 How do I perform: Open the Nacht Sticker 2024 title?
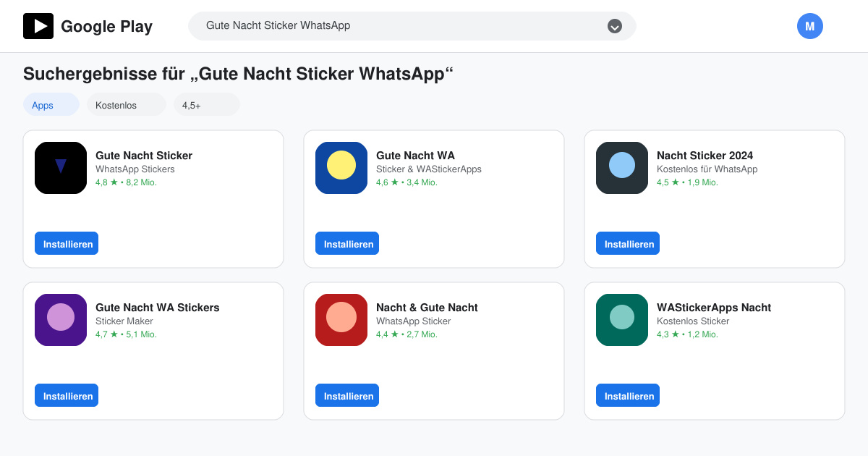pyautogui.click(x=705, y=155)
